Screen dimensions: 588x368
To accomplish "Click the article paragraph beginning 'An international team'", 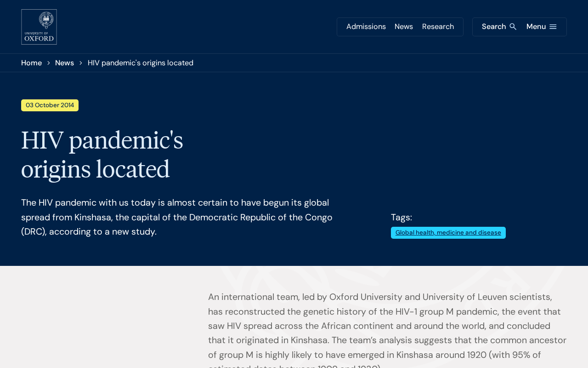I will [387, 329].
